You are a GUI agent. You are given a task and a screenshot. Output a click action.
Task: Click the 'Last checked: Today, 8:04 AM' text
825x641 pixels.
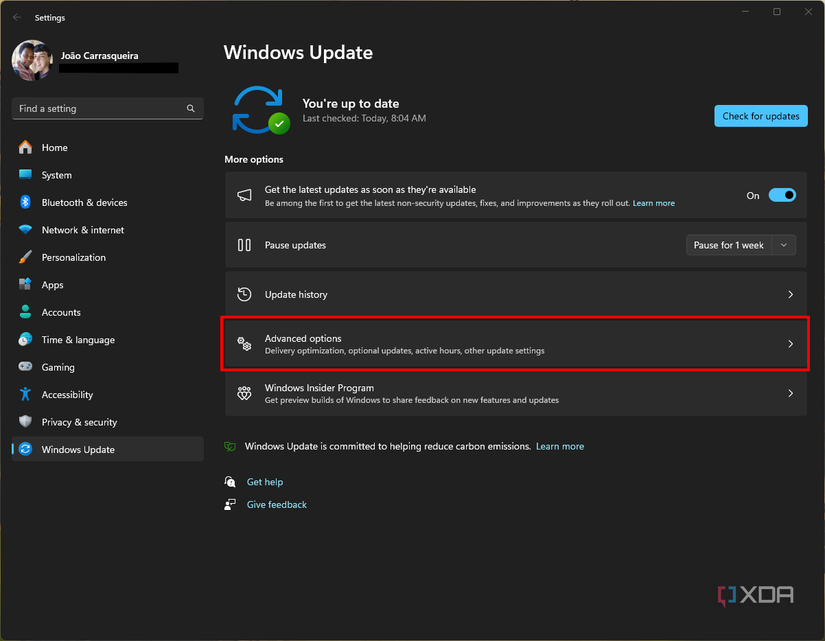pos(364,118)
